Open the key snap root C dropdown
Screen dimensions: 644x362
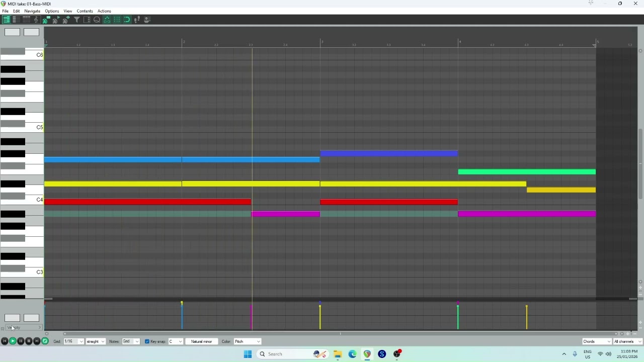[x=175, y=341]
